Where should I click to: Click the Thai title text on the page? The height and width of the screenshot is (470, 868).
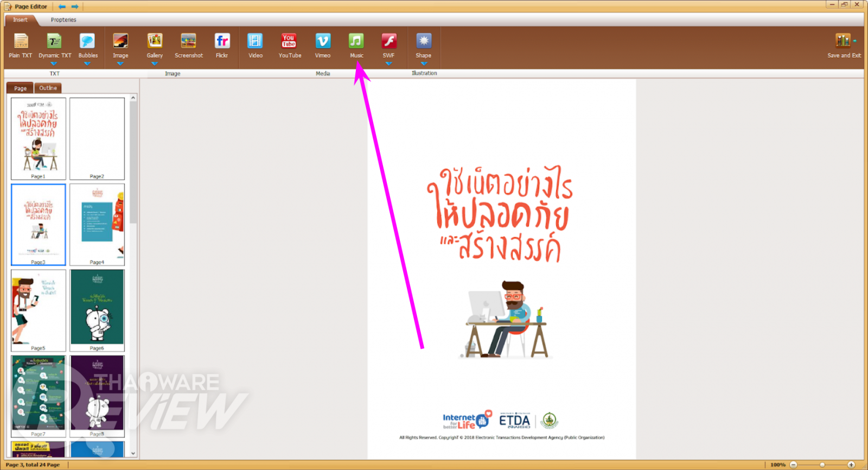pyautogui.click(x=500, y=215)
